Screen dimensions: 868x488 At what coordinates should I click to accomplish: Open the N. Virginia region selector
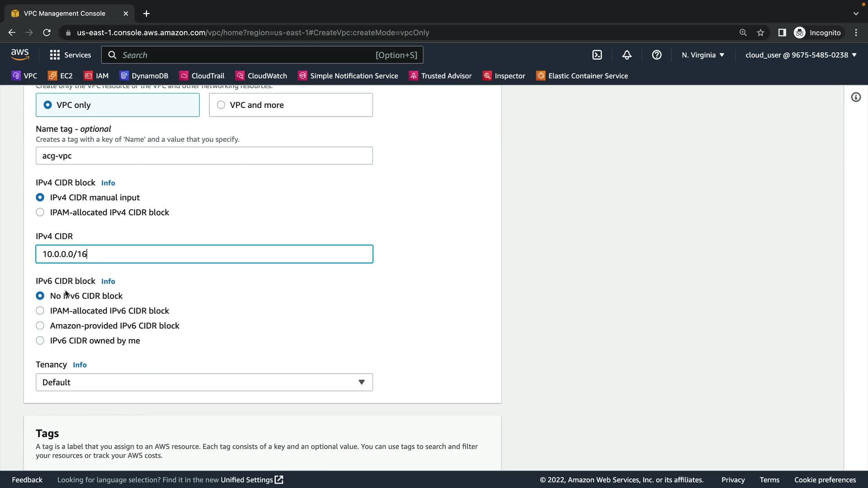point(703,55)
